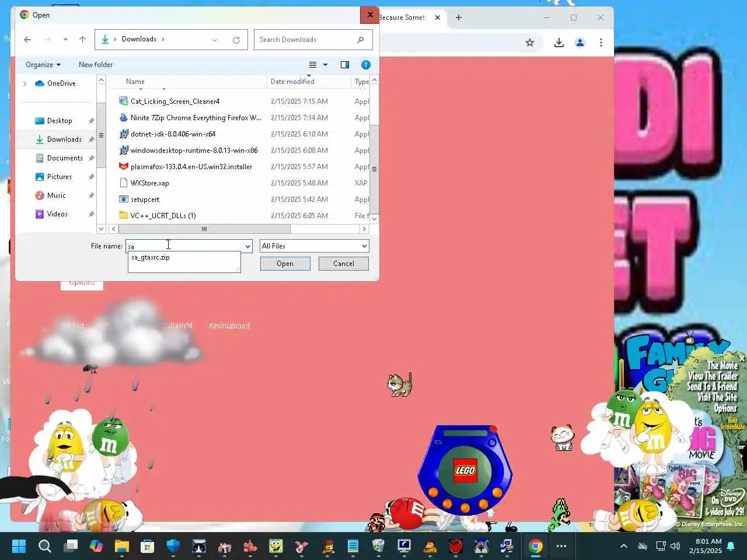Click the vertical scrollbar of the file list
747x560 pixels.
[374, 169]
